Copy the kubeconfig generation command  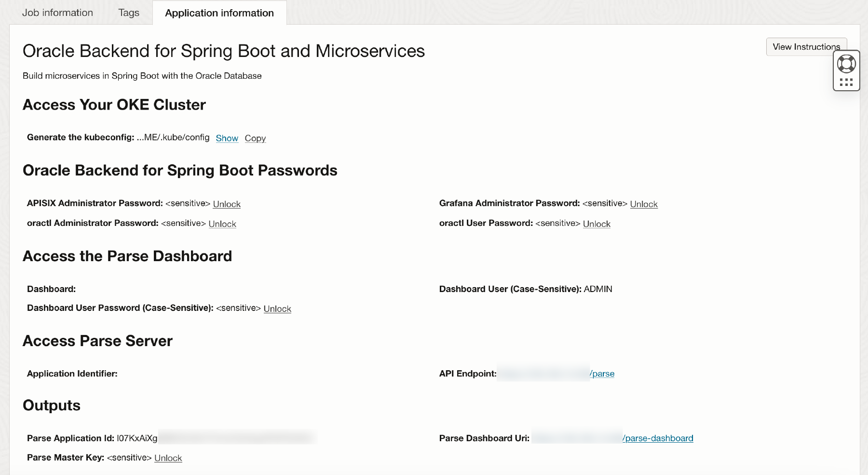tap(255, 138)
